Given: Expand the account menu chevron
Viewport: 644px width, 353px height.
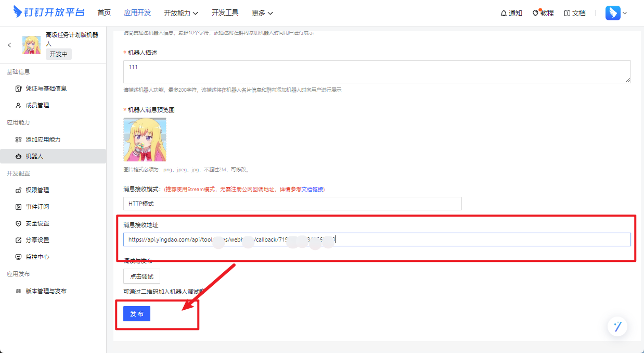Looking at the screenshot, I should point(625,13).
